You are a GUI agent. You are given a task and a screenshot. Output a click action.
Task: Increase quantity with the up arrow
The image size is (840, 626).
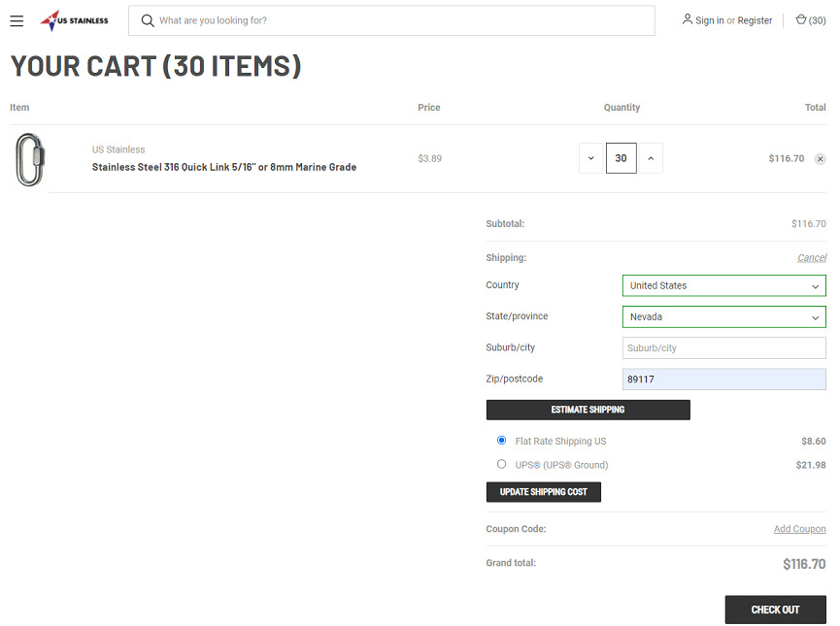pyautogui.click(x=651, y=158)
